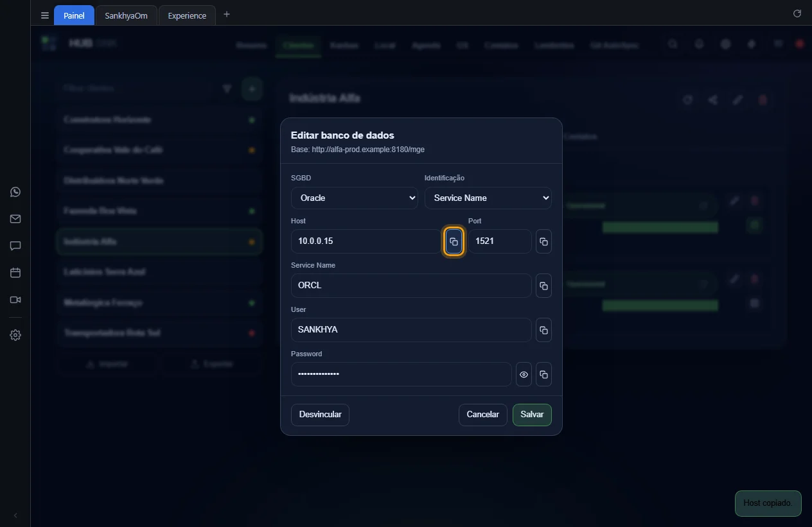Copy the Host value with its copy icon
The width and height of the screenshot is (812, 527).
[454, 241]
